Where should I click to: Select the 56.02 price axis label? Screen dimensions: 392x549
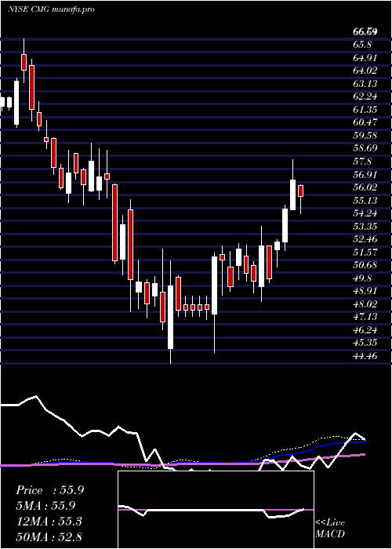[x=365, y=187]
